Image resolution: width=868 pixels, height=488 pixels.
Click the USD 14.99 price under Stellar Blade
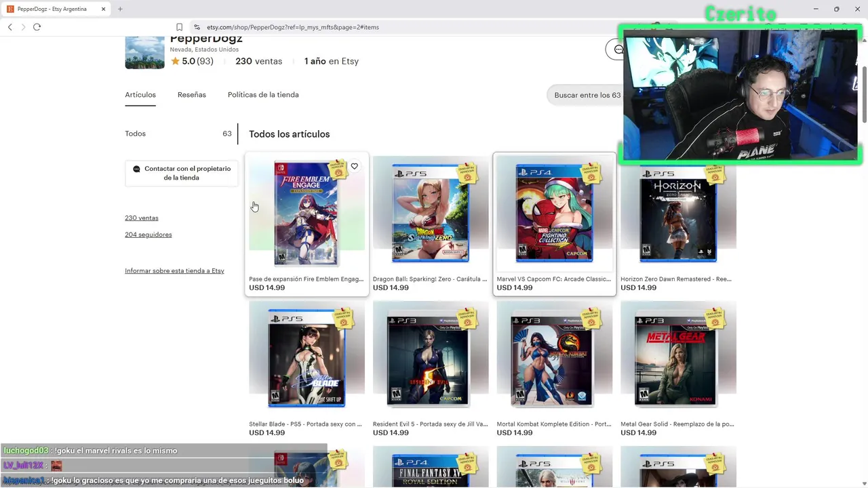[267, 432]
